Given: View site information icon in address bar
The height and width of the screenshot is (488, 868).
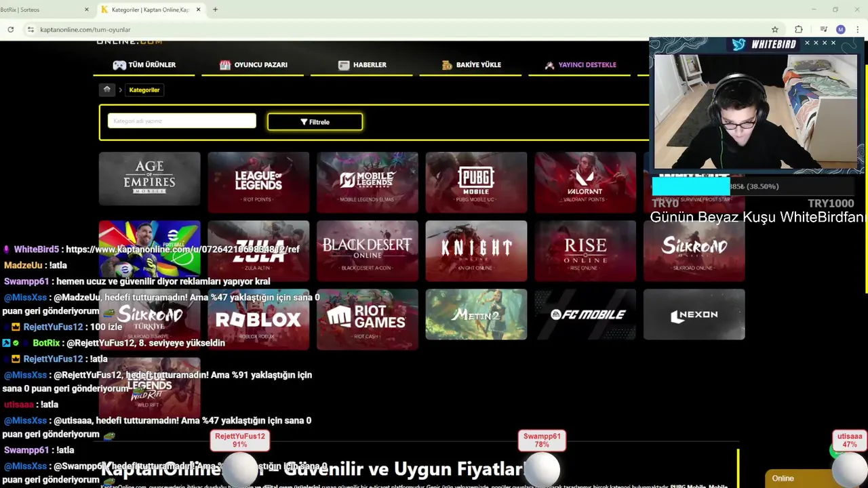Looking at the screenshot, I should (30, 29).
